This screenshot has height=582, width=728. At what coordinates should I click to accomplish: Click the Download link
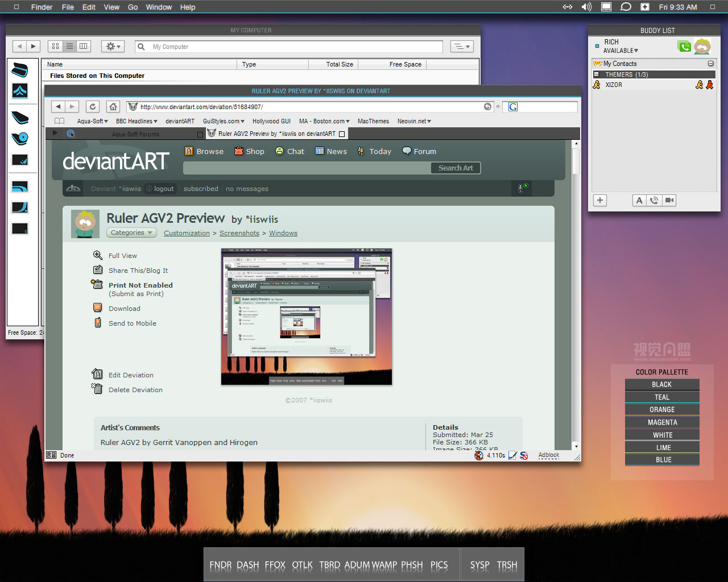click(x=125, y=309)
